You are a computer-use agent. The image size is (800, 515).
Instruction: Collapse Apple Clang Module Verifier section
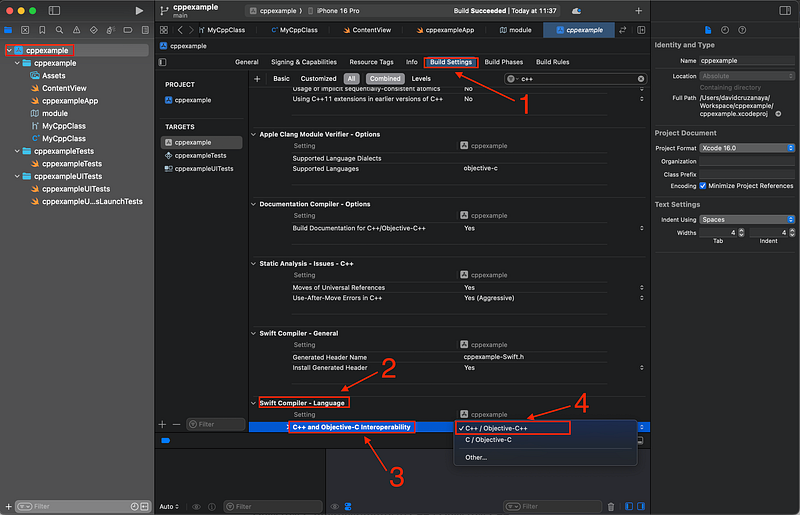coord(254,134)
